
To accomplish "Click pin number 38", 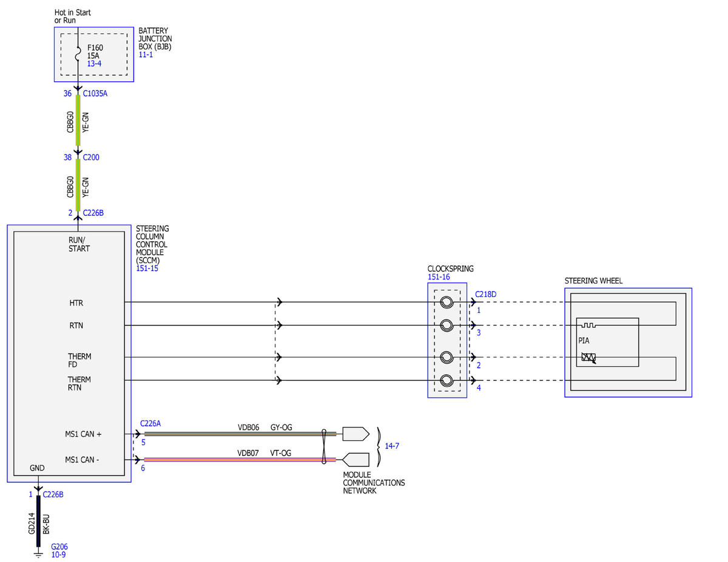I will tap(67, 158).
